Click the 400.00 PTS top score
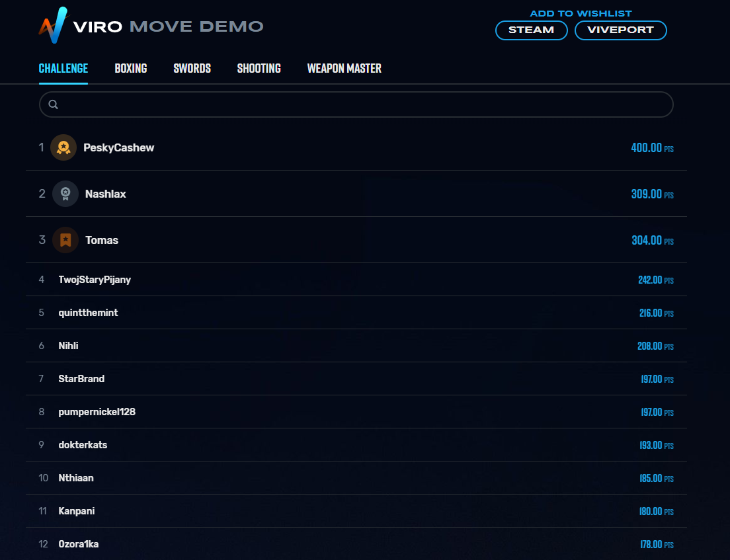This screenshot has height=560, width=730. [x=651, y=148]
